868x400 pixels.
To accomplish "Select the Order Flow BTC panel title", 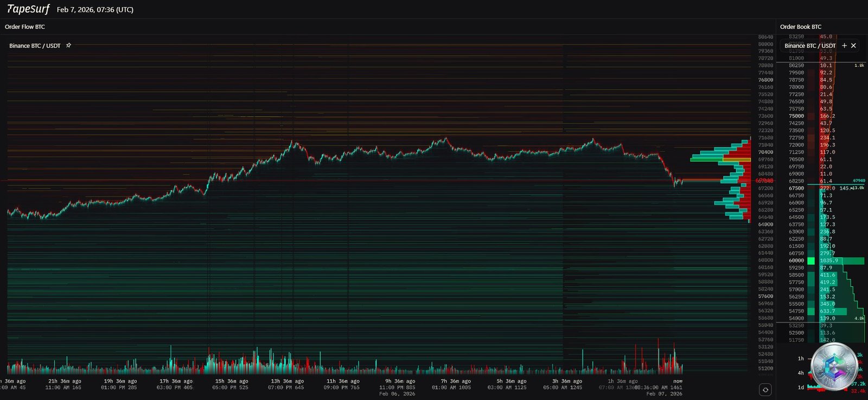I will 25,27.
